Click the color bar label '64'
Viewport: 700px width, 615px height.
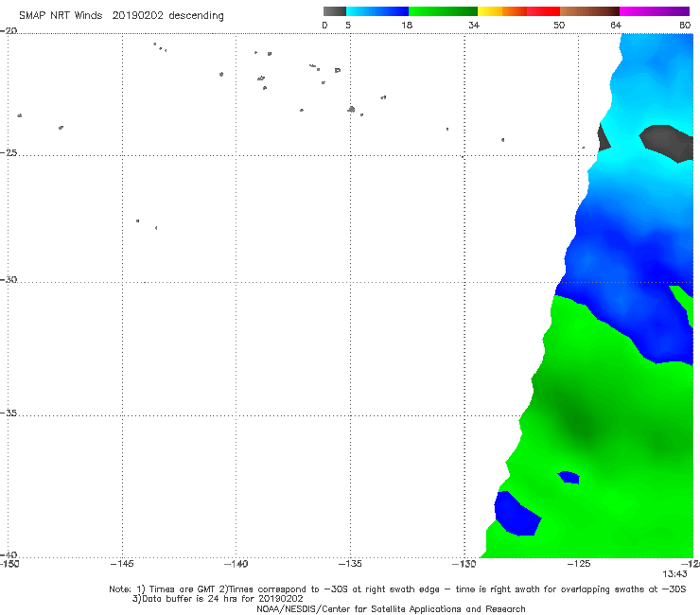(x=616, y=25)
